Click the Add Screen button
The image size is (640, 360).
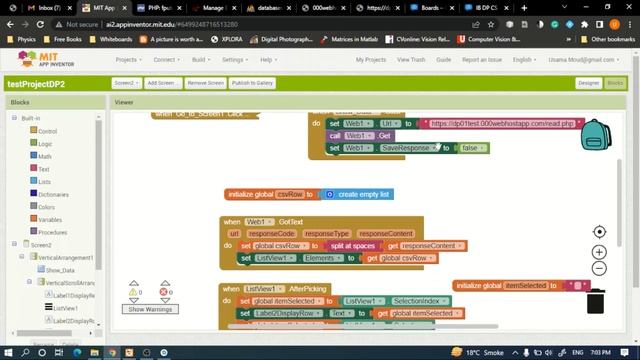coord(163,83)
